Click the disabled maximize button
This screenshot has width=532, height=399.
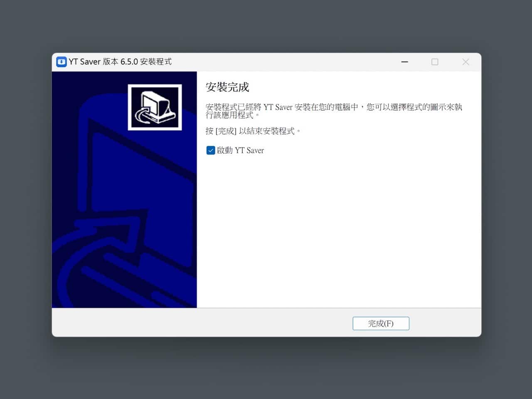pyautogui.click(x=435, y=62)
